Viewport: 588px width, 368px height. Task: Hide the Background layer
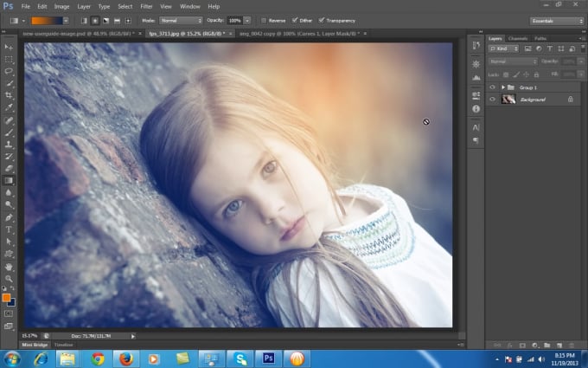pos(492,99)
